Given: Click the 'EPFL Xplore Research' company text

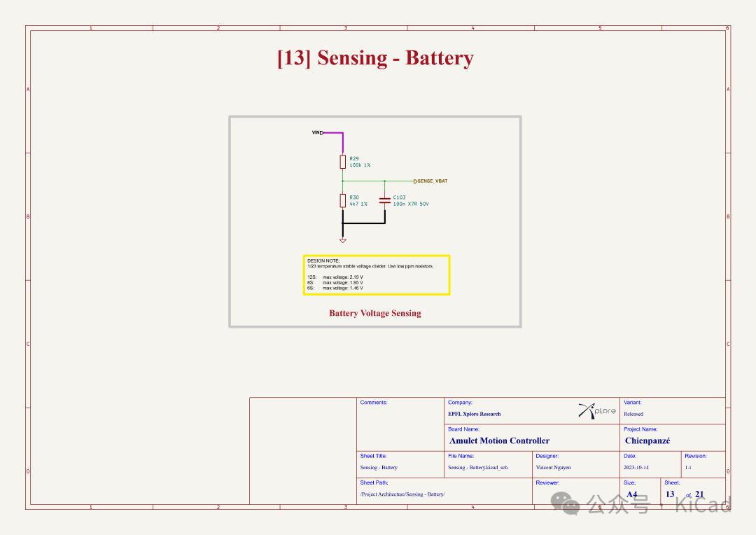Looking at the screenshot, I should coord(474,414).
